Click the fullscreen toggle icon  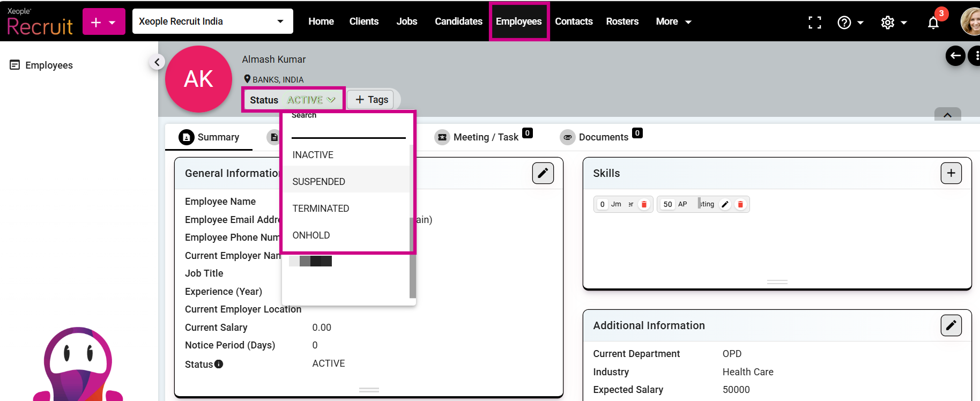point(814,22)
